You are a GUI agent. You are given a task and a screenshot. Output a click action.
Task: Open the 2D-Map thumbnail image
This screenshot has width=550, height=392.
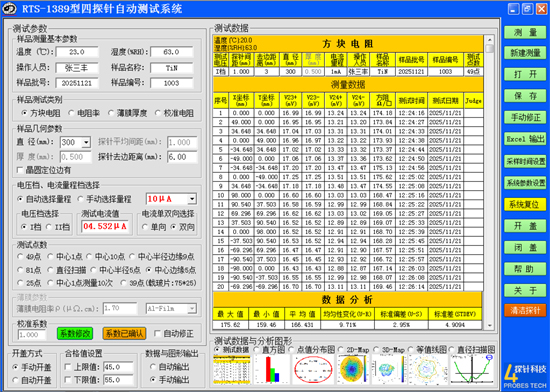pos(352,370)
